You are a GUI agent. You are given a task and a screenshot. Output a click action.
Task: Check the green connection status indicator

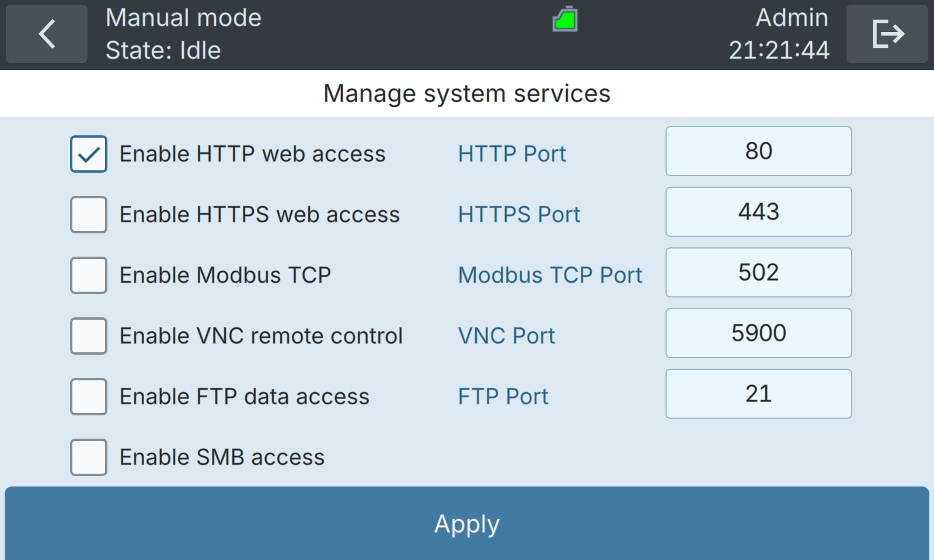[565, 19]
